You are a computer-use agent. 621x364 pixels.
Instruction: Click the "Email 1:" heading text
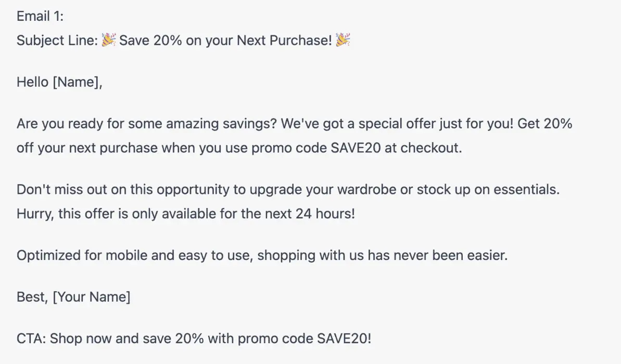(x=40, y=16)
